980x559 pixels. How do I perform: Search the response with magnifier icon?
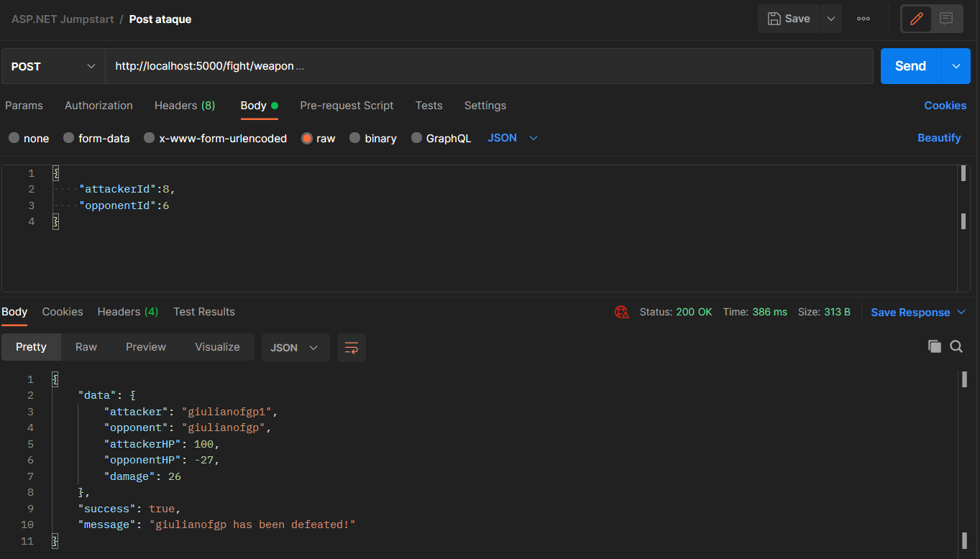click(x=956, y=346)
